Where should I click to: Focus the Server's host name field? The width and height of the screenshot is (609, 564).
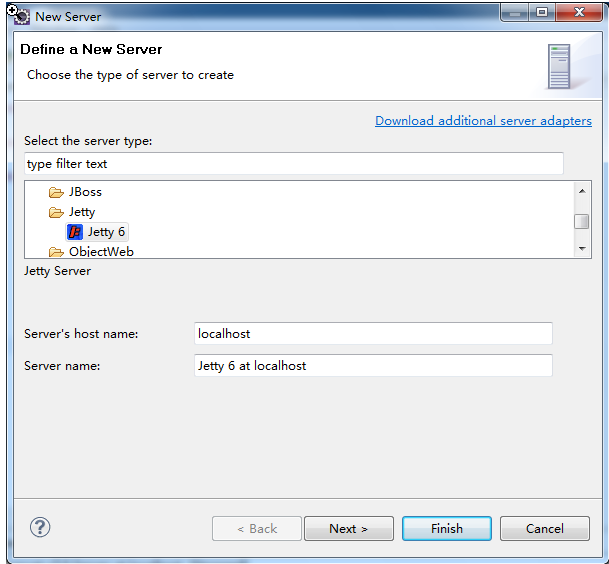tap(373, 334)
